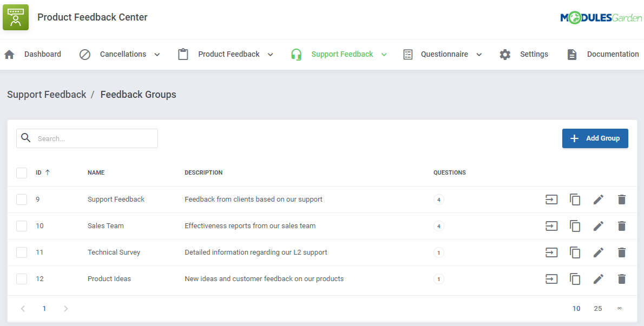Delete the Product Ideas group
The image size is (644, 326).
pyautogui.click(x=621, y=279)
